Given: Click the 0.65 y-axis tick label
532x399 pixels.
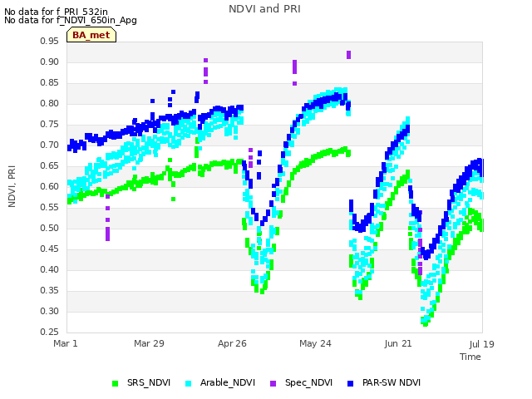Looking at the screenshot, I should 50,166.
